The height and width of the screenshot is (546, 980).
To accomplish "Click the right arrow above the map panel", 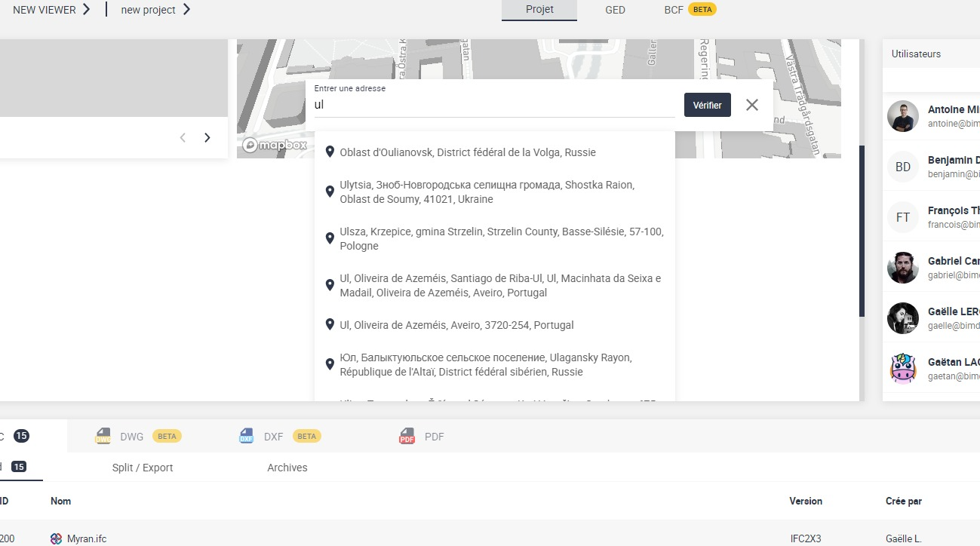I will click(x=207, y=137).
